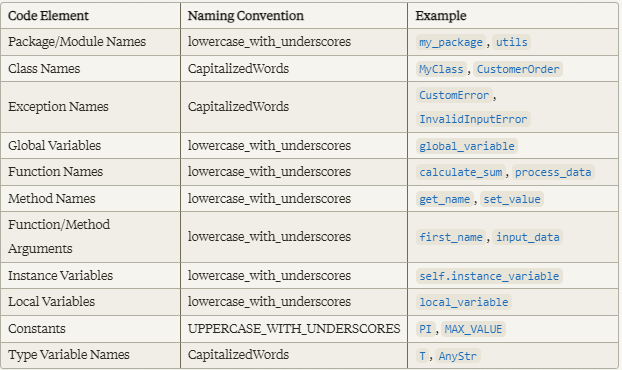
Task: Select the InvalidInputError code snippet
Action: coord(473,119)
